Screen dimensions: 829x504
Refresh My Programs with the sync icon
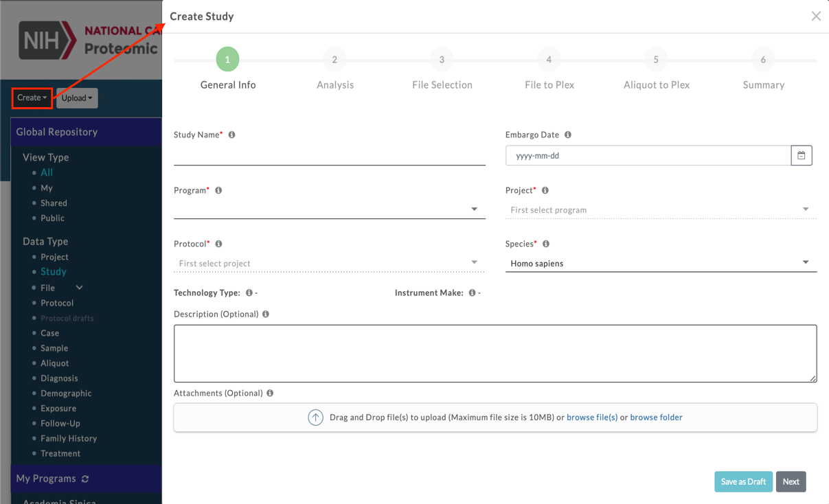click(85, 479)
